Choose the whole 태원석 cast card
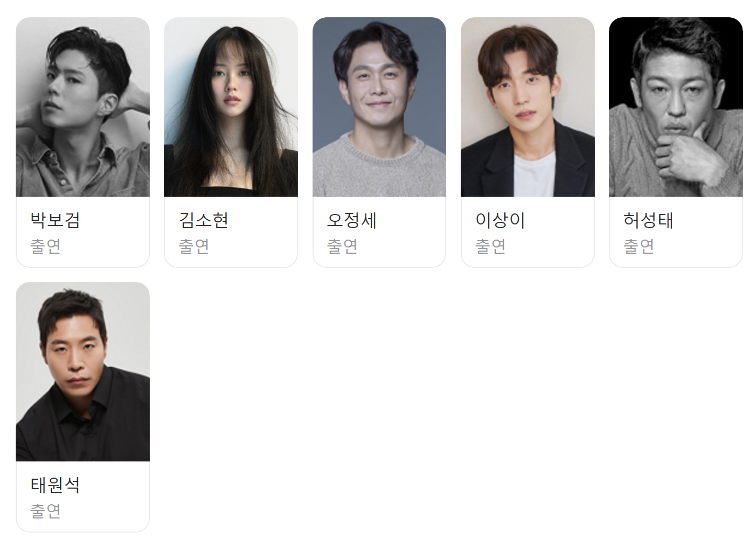756x542 pixels. click(x=83, y=407)
